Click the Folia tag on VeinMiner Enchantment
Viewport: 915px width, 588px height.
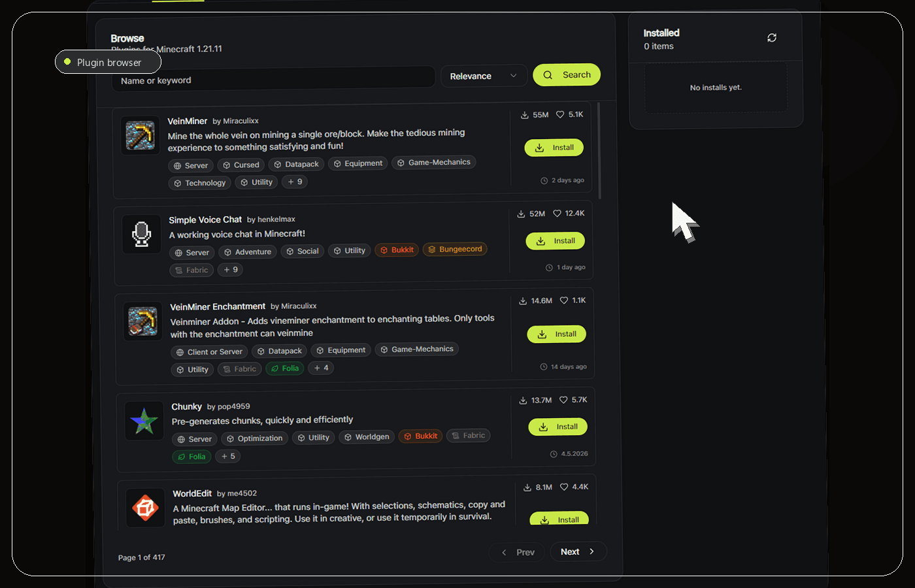285,368
